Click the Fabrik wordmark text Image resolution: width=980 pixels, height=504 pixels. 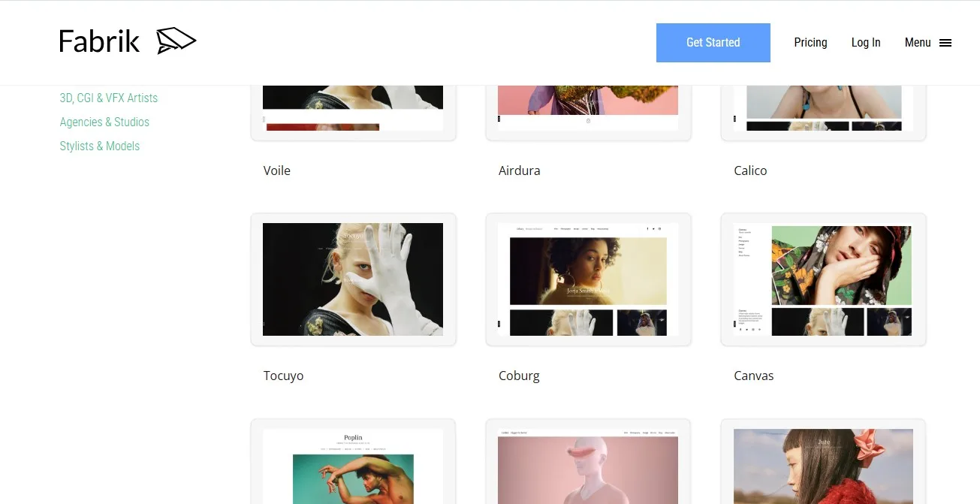point(99,41)
